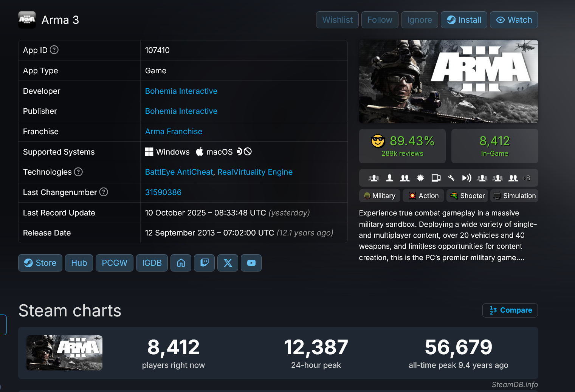Open the Hub link button
Screen dimensions: 575x392
tap(79, 263)
